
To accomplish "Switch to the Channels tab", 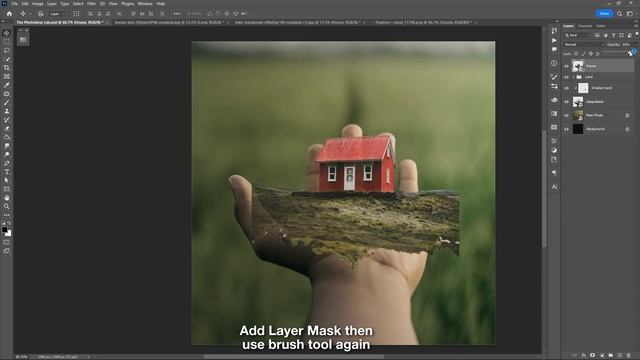I will [x=584, y=26].
